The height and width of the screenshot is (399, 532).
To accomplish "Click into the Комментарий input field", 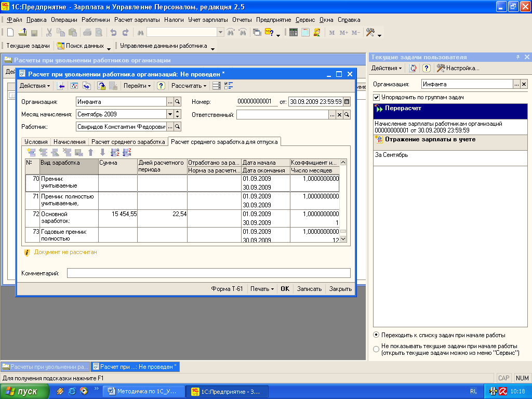I will [x=209, y=273].
